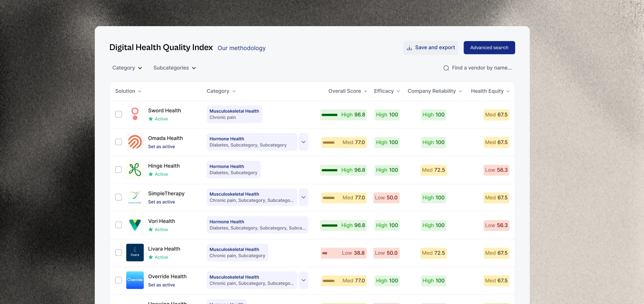Click Hinge Health Low 56.3 equity badge

(x=496, y=170)
